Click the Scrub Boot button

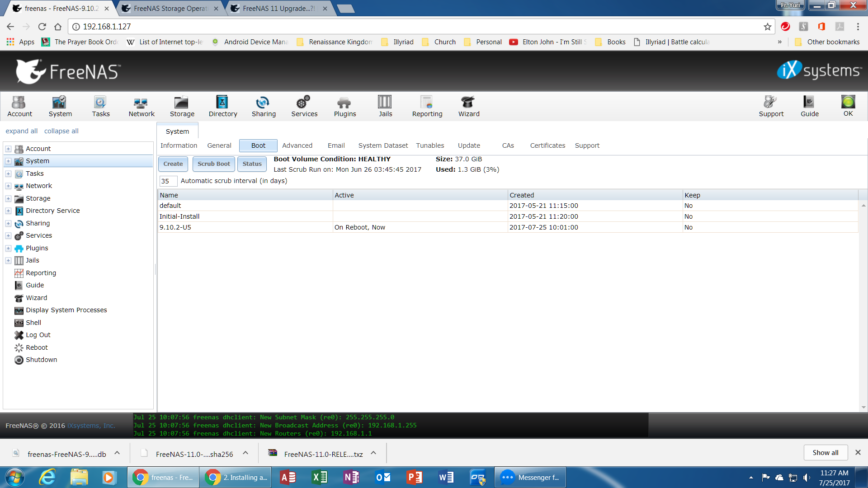click(x=213, y=164)
